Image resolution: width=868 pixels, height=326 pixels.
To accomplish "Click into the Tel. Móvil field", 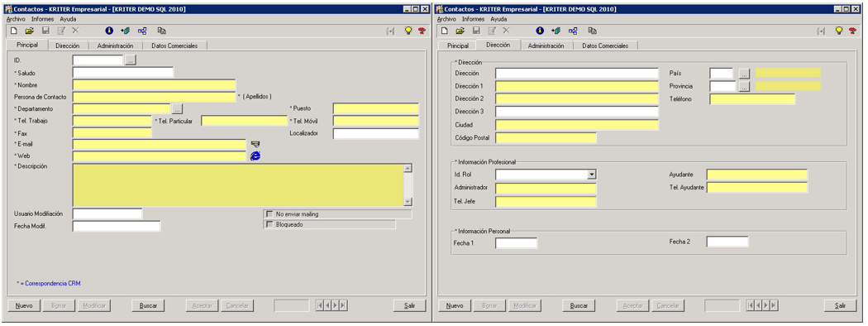I will [376, 121].
